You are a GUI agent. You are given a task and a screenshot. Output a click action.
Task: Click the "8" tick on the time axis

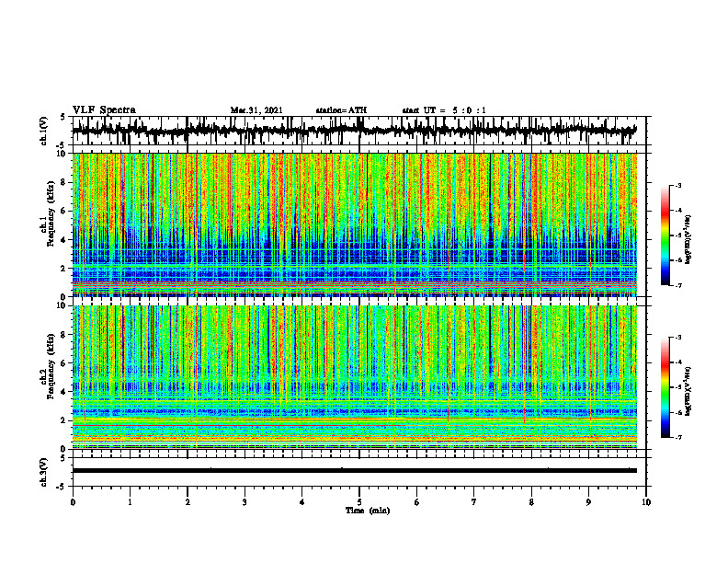[x=531, y=502]
